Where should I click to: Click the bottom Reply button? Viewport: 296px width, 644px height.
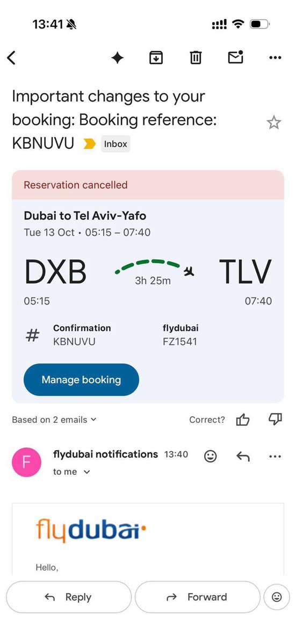point(69,597)
